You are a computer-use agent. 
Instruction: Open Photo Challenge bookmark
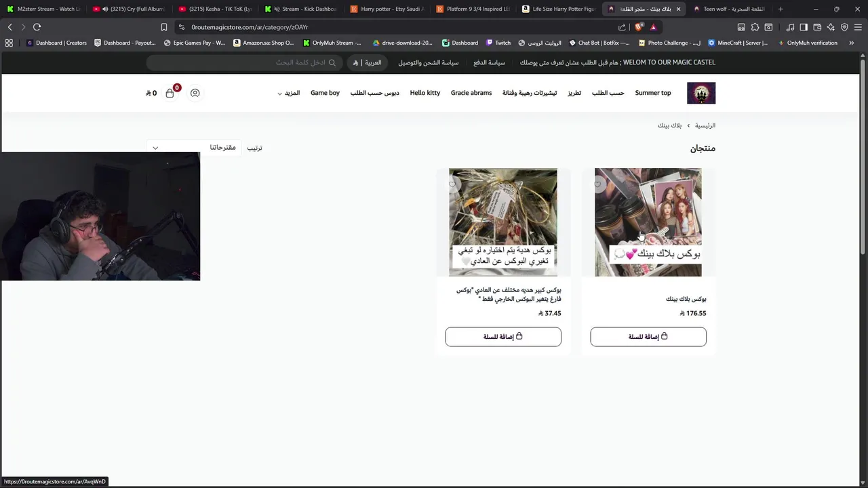[x=669, y=43]
